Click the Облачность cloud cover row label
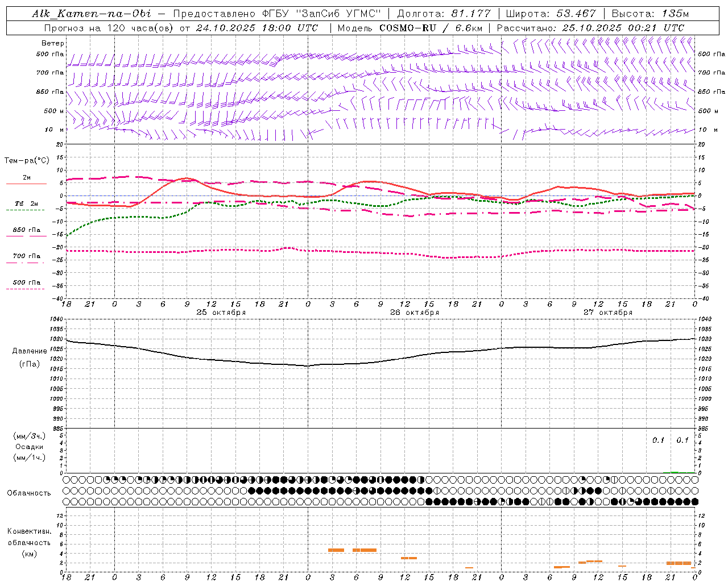This screenshot has height=582, width=728. (x=29, y=493)
